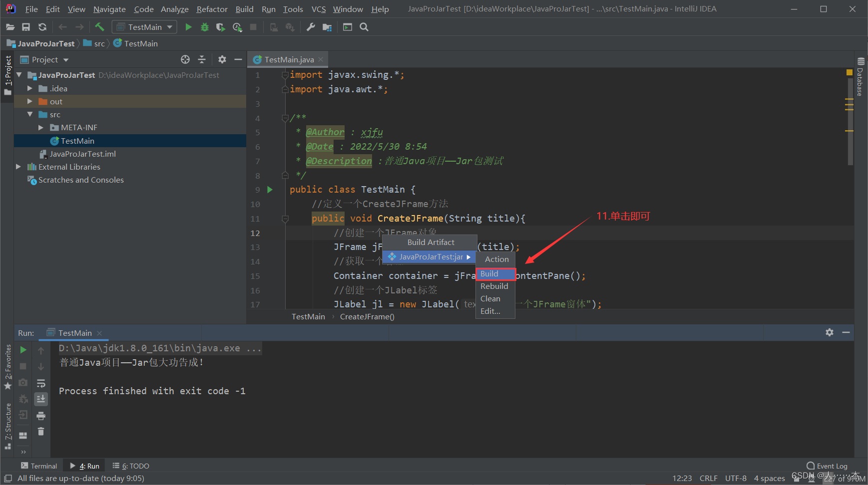Collapse the src folder

point(30,114)
